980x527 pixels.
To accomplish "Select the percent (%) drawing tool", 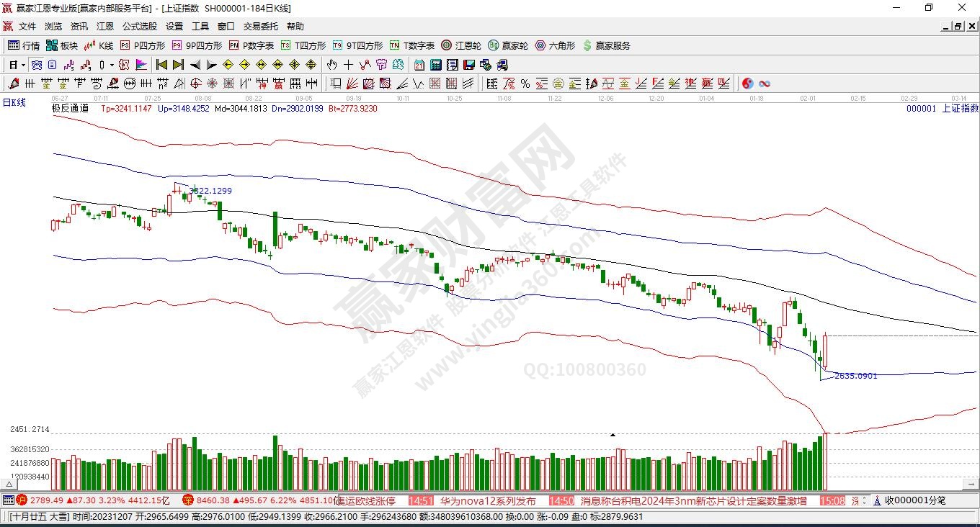I will click(525, 84).
